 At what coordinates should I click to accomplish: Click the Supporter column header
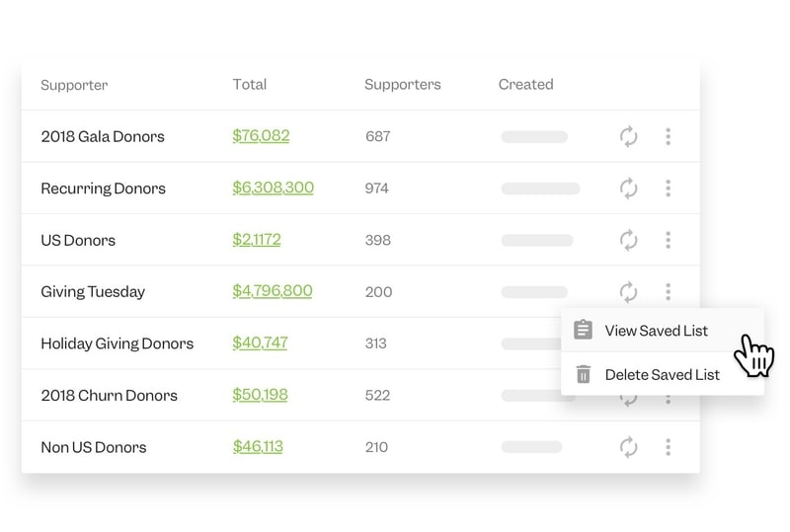74,85
